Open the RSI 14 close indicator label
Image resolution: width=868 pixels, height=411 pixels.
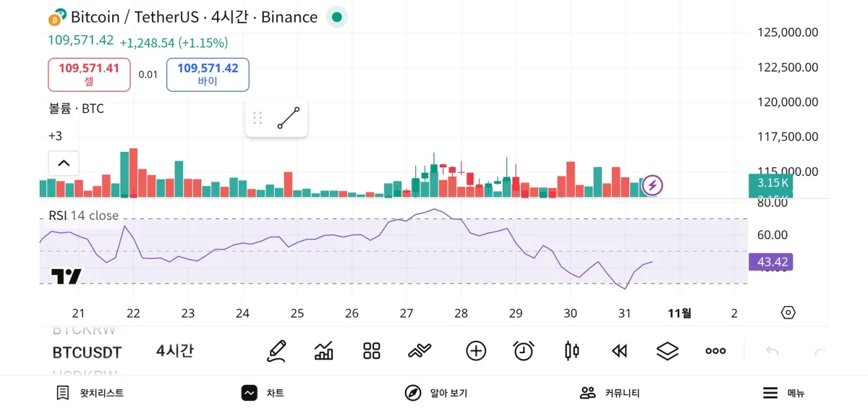tap(83, 216)
